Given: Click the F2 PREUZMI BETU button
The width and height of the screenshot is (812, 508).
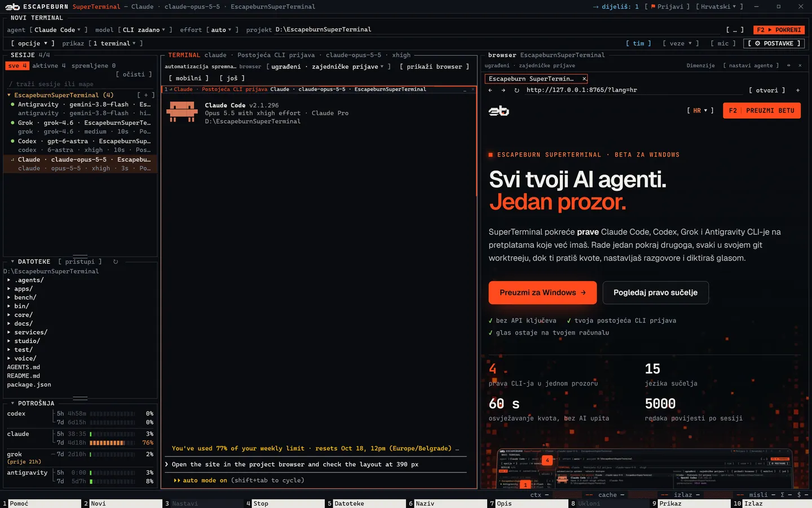Looking at the screenshot, I should [x=761, y=111].
